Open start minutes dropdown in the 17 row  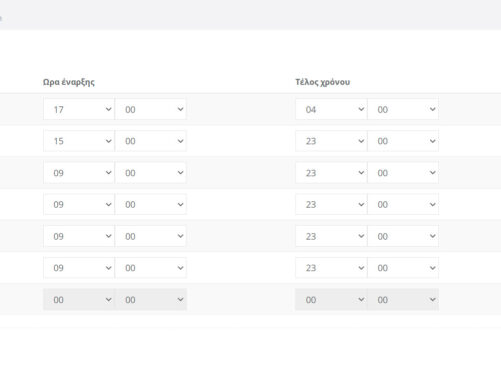[151, 109]
